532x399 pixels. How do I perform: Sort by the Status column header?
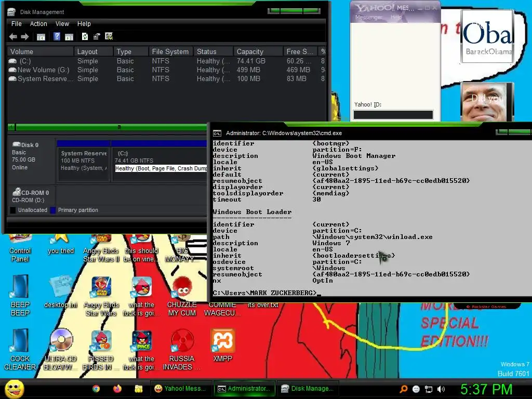click(213, 51)
